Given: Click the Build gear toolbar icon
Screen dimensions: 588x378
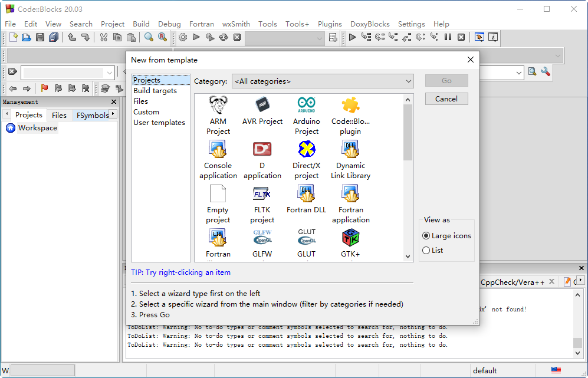Looking at the screenshot, I should tap(183, 37).
